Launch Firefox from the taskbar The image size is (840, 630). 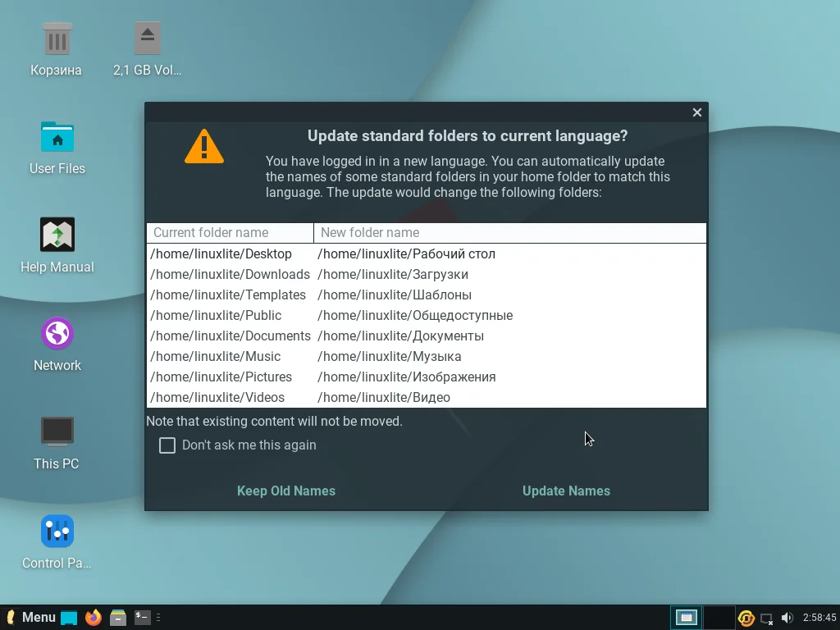(x=93, y=617)
